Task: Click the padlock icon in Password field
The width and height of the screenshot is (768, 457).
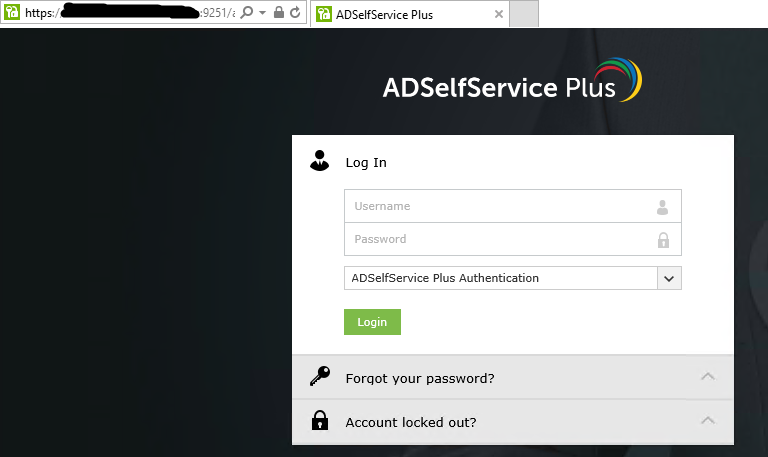Action: click(663, 240)
